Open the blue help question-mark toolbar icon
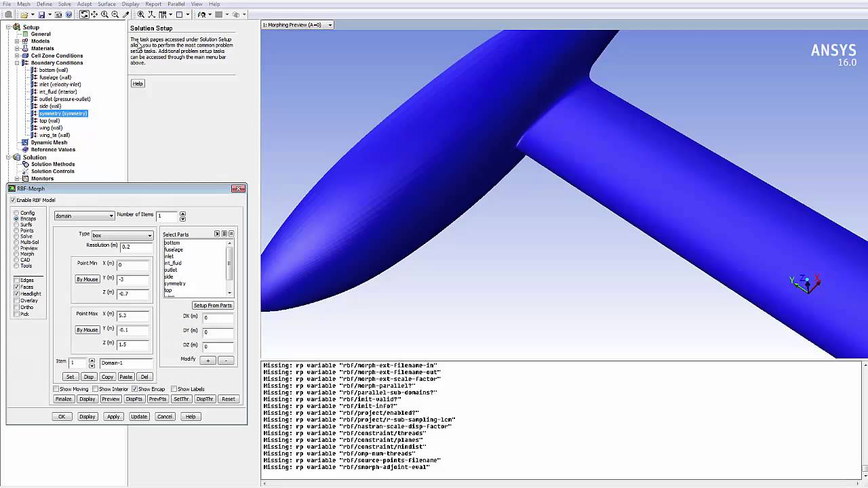 pos(68,14)
